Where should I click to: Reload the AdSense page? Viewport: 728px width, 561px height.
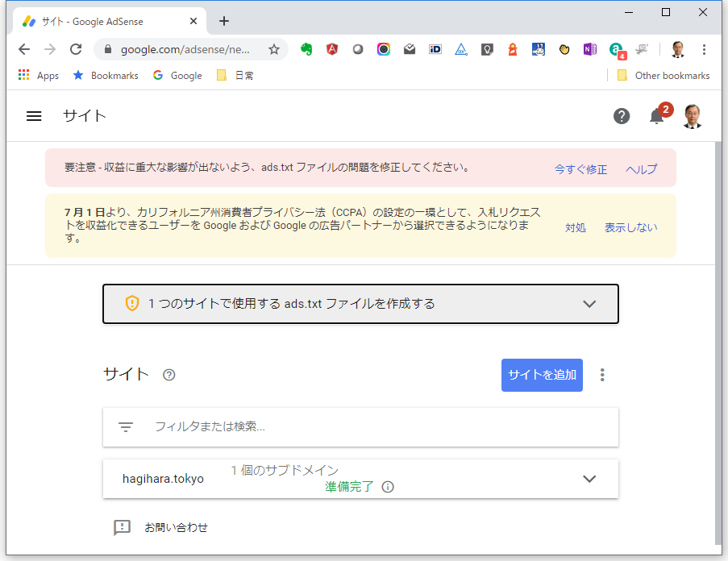click(76, 49)
